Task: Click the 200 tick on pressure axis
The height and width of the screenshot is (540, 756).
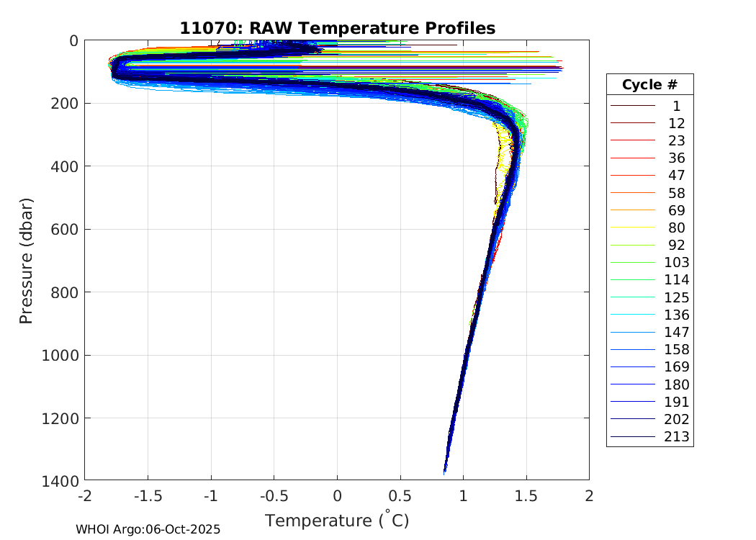Action: coord(66,104)
